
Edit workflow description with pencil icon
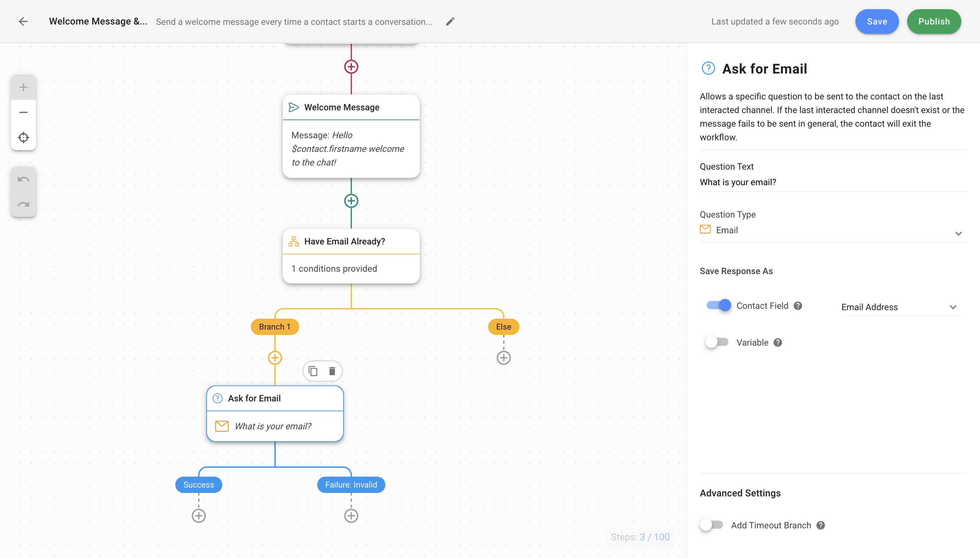(450, 21)
